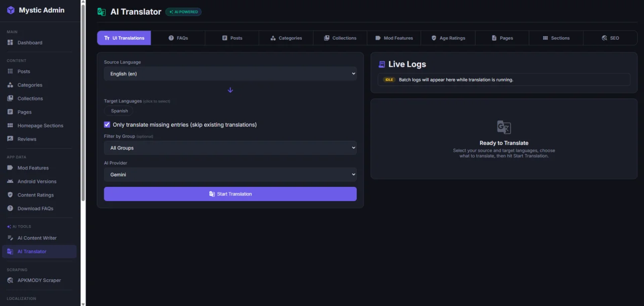Click the down arrow between language fields

(x=230, y=90)
